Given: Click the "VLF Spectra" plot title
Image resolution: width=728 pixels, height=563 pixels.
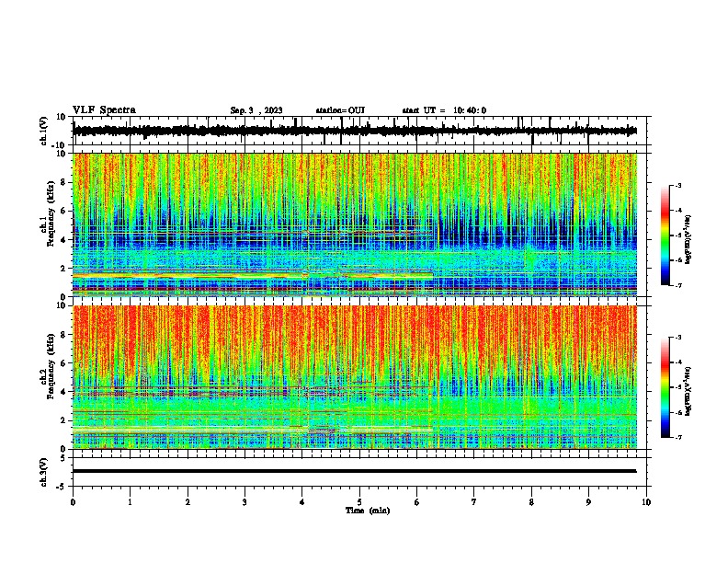Looking at the screenshot, I should click(x=104, y=110).
